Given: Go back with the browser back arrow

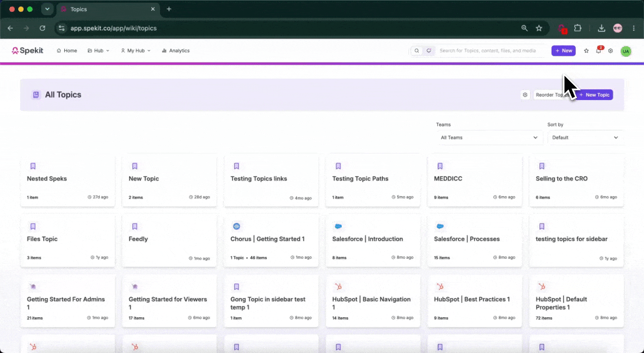Looking at the screenshot, I should click(x=10, y=28).
